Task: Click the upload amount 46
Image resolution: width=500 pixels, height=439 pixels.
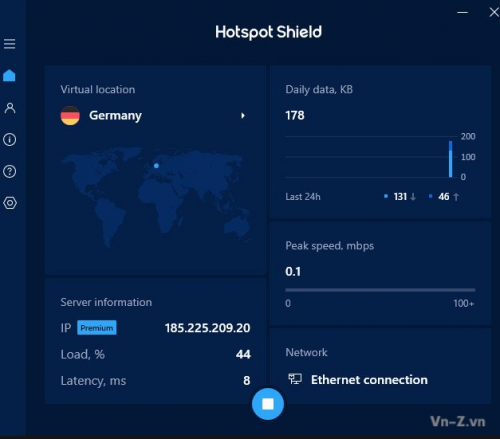Action: (444, 197)
